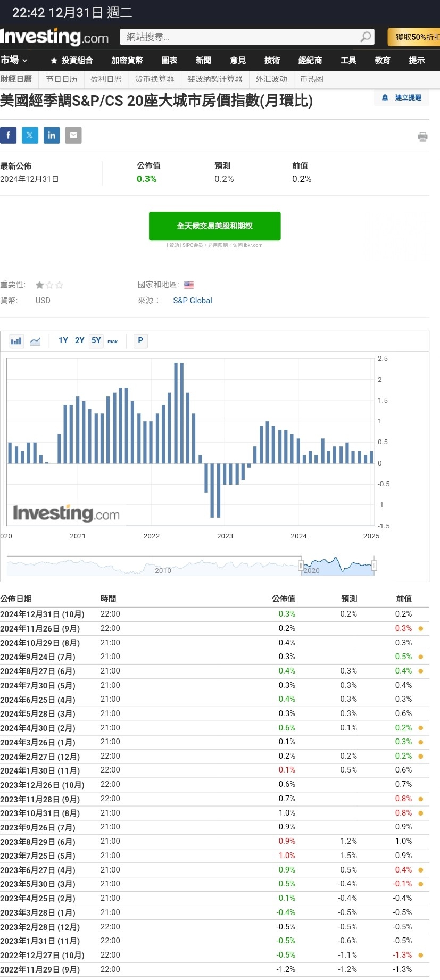Click the revision dot on 2024年2月27日 row
Screen dimensions: 440x980
click(421, 756)
